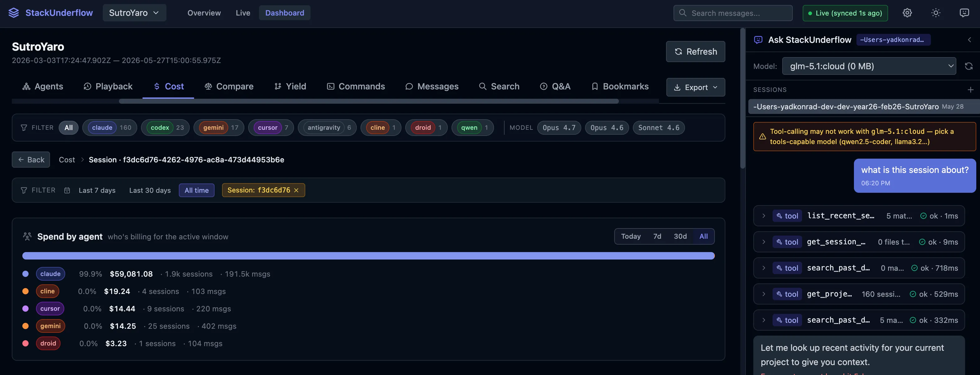Click the Live synced status badge
Screen dimensions: 980x375
[845, 13]
